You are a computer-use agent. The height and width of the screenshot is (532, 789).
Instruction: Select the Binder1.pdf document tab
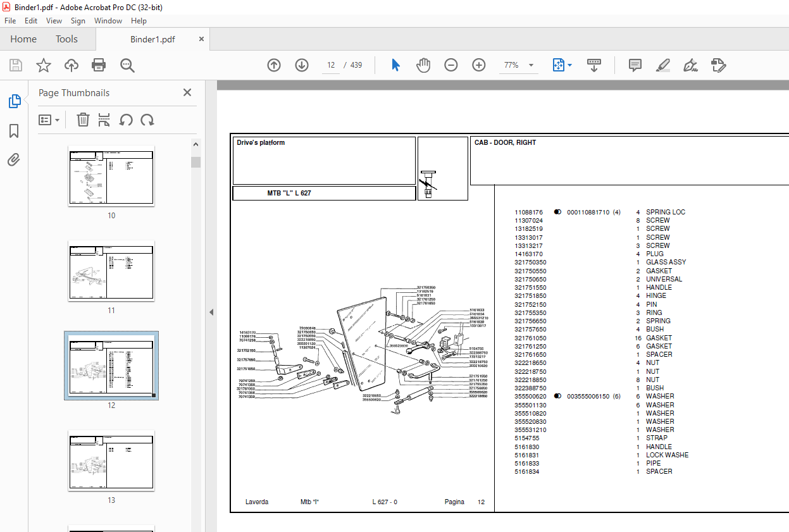click(152, 39)
